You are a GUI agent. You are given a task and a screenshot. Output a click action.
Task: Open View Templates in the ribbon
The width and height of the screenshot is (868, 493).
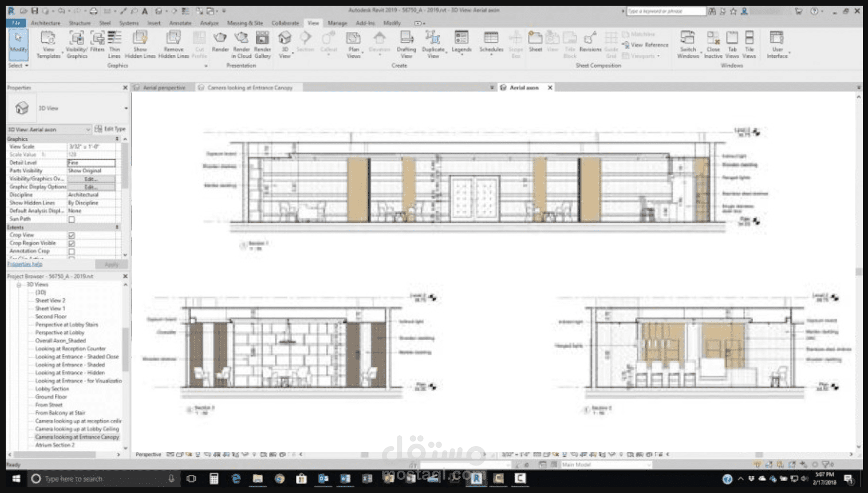(x=48, y=45)
